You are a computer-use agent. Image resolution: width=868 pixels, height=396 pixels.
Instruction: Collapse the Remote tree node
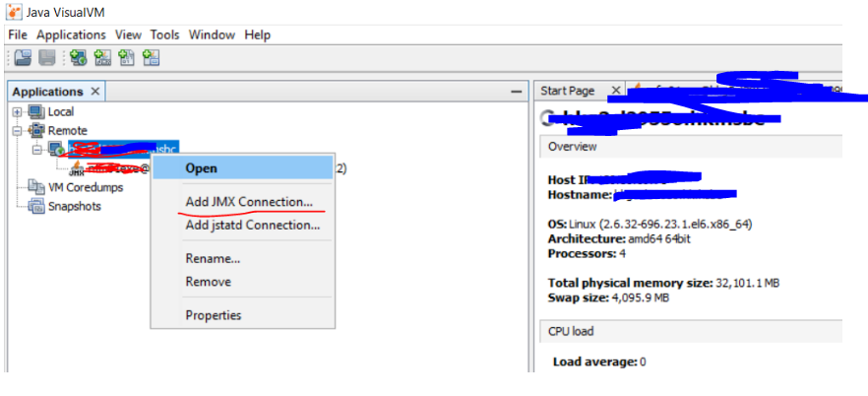tap(17, 131)
